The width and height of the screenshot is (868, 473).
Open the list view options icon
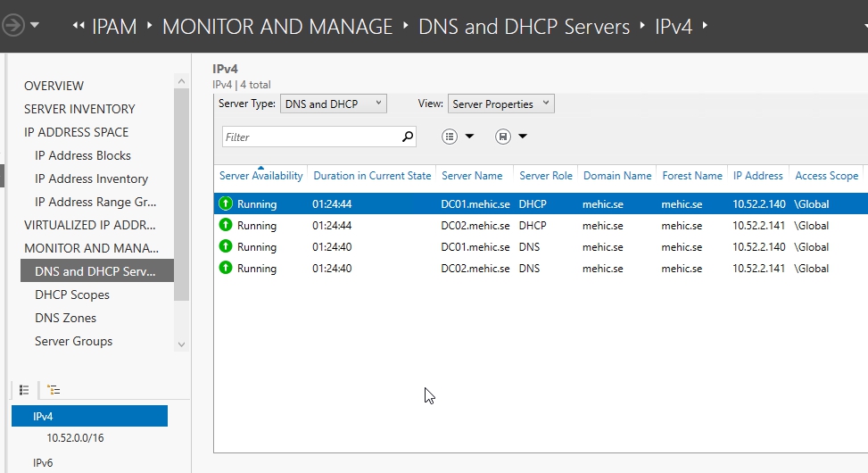[450, 137]
